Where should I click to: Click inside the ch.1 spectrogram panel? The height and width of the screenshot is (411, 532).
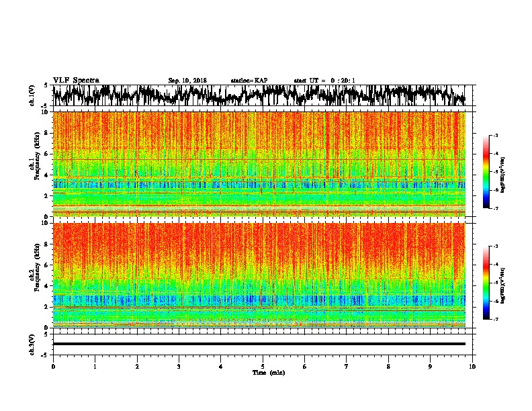point(259,164)
